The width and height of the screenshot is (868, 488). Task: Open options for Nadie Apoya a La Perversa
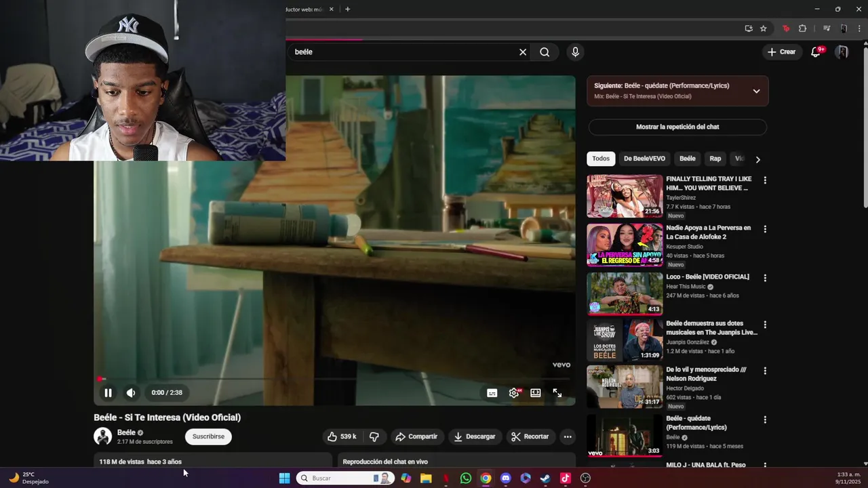coord(765,229)
